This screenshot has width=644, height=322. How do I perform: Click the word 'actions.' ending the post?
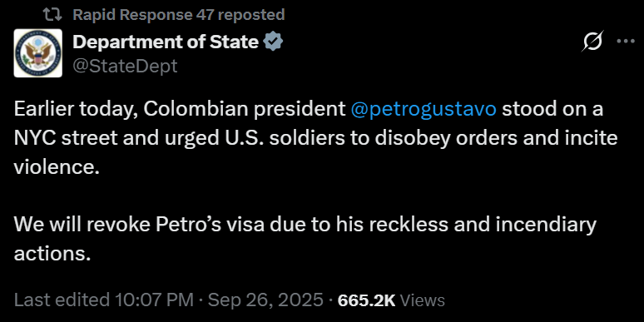click(x=52, y=254)
